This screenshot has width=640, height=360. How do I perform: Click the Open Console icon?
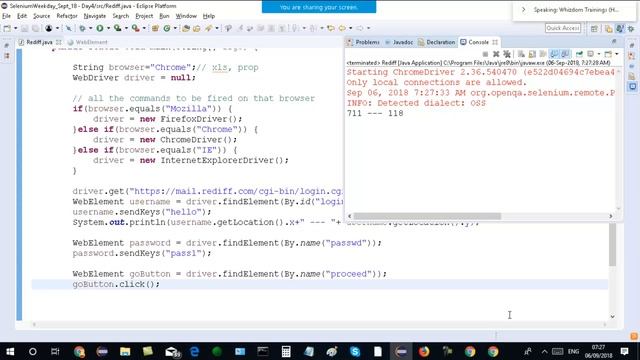pos(608,54)
